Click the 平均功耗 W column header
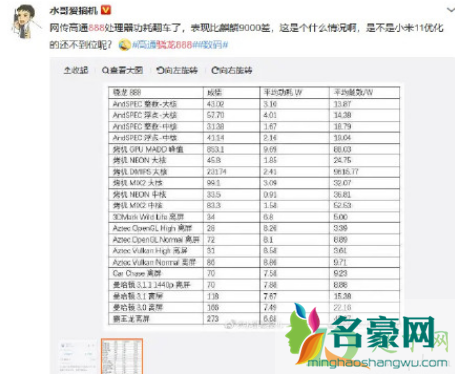Screen dimensions: 455x374 283,92
